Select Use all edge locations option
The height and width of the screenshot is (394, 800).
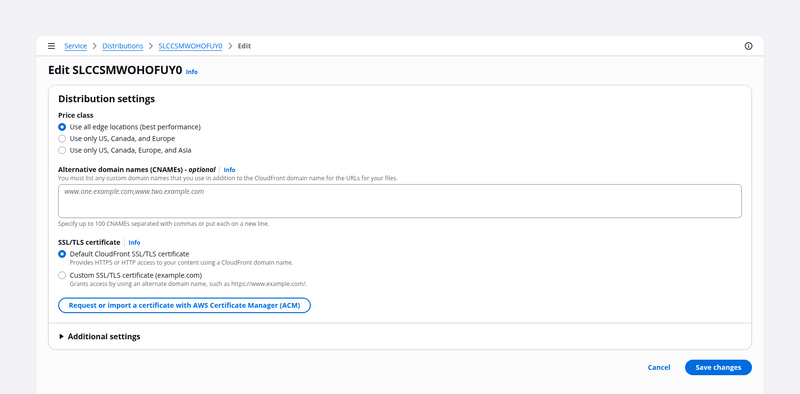[x=62, y=127]
